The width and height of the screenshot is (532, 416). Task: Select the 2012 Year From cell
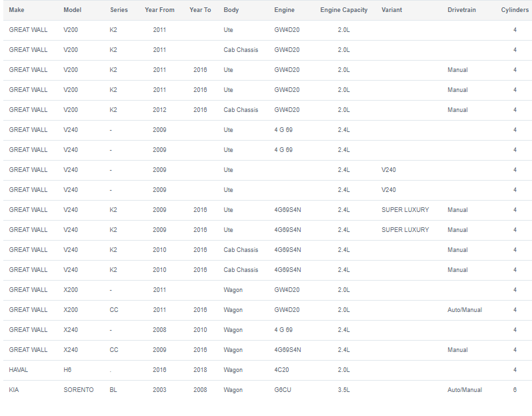click(159, 110)
